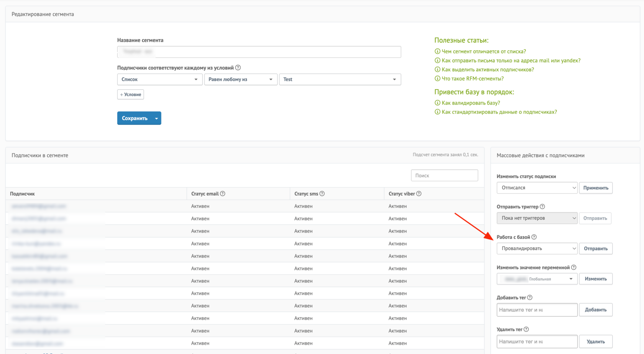The height and width of the screenshot is (354, 644).
Task: Click the Изменить статус подписки label
Action: click(x=526, y=177)
